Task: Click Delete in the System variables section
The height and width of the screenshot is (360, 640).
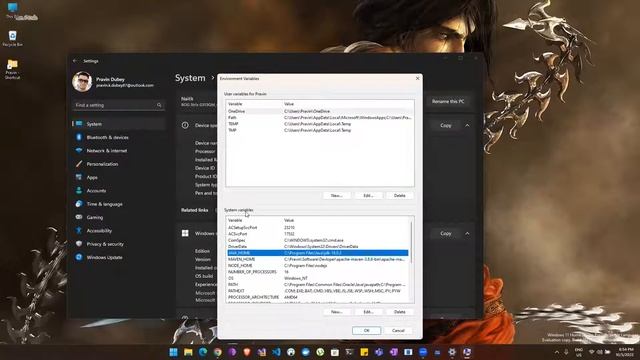Action: pyautogui.click(x=400, y=312)
